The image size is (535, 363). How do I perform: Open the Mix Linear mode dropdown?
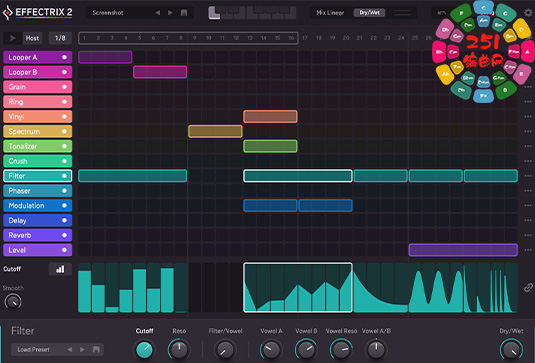(330, 13)
